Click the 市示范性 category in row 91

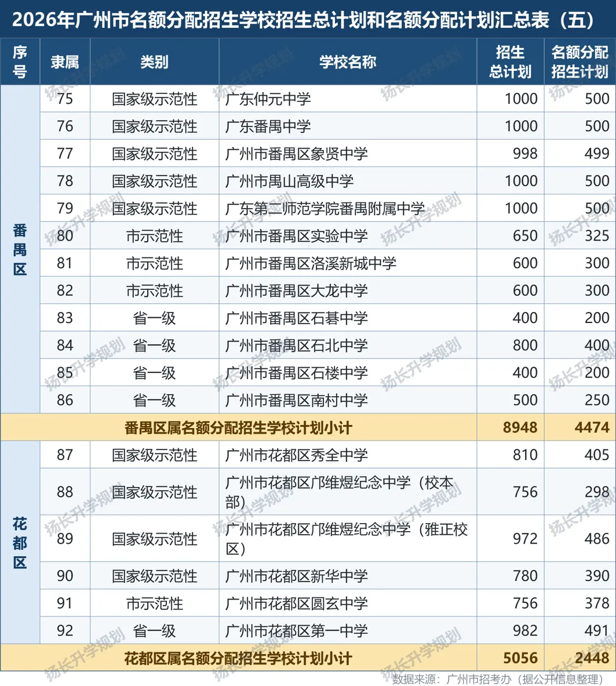click(x=154, y=603)
